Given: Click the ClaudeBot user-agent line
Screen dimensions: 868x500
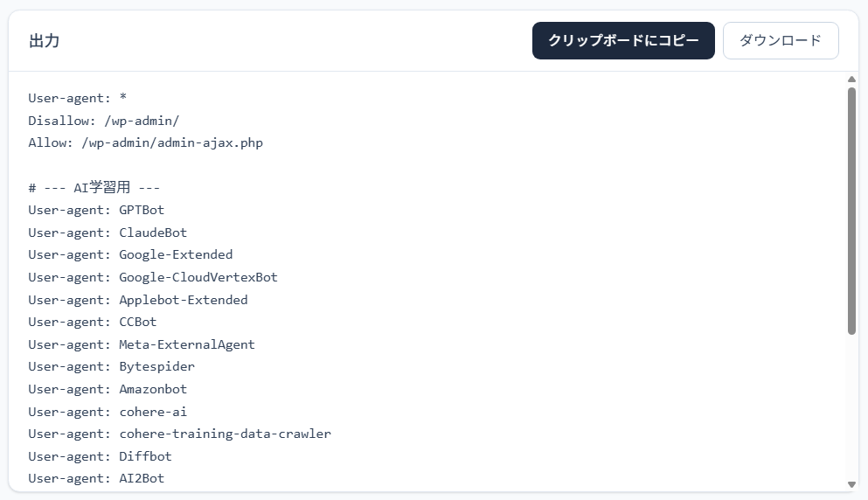Looking at the screenshot, I should click(108, 233).
